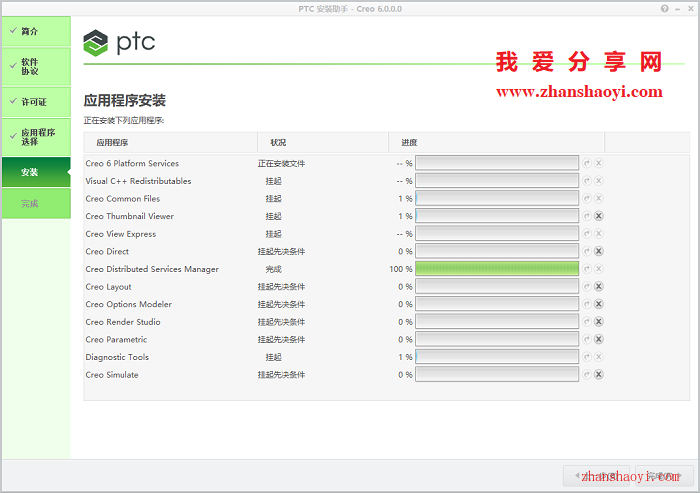Select the 完成 step
Screen dimensions: 700x493
pos(36,204)
